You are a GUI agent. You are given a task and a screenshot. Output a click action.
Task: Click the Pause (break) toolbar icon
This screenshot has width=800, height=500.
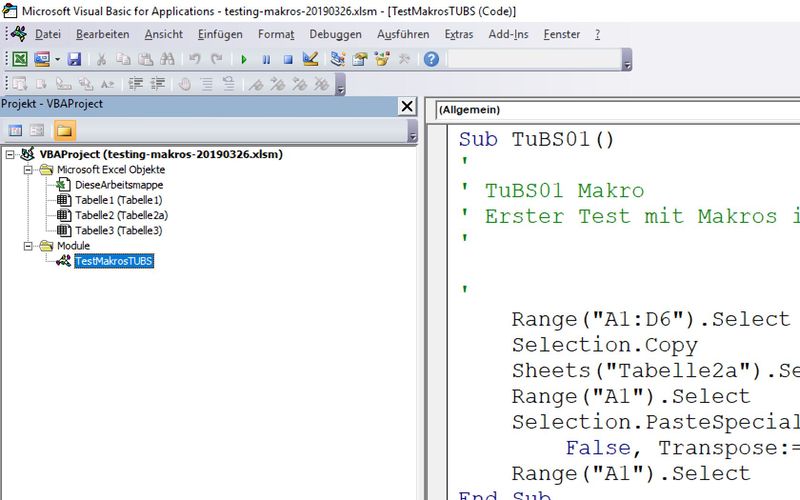pyautogui.click(x=265, y=59)
